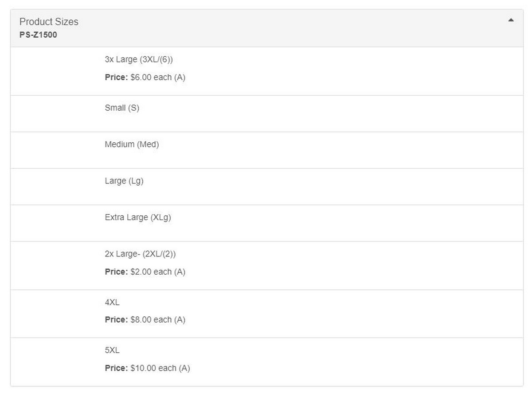The width and height of the screenshot is (532, 393).
Task: Click the Price label under 5XL
Action: tap(116, 368)
